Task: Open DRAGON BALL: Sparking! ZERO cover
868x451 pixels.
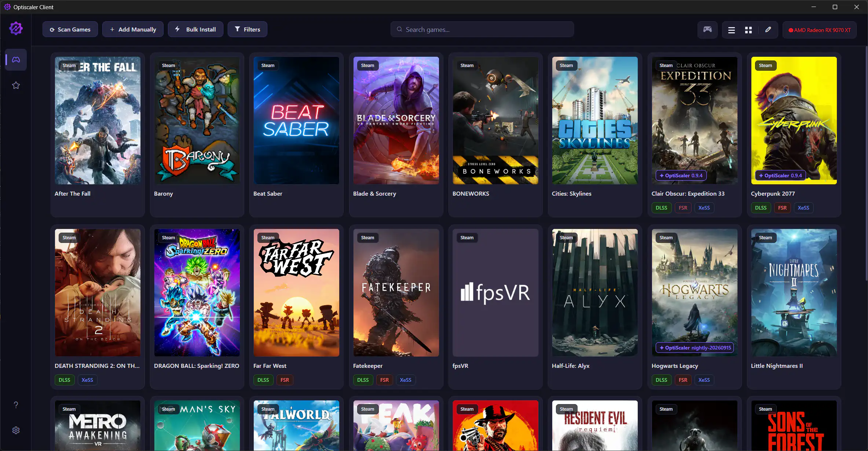Action: point(197,292)
